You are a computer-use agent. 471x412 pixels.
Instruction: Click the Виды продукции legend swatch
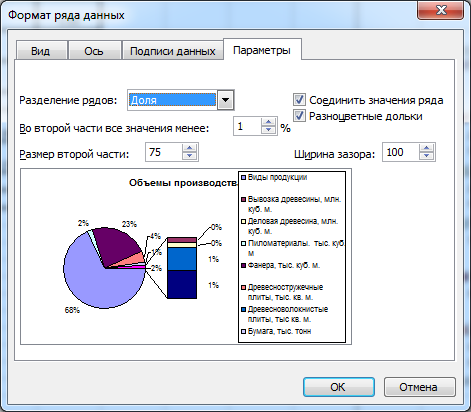243,177
